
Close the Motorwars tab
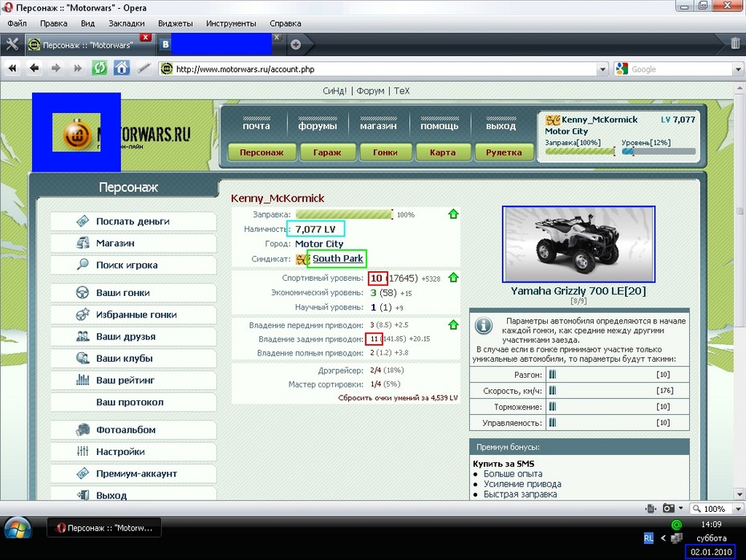[145, 37]
